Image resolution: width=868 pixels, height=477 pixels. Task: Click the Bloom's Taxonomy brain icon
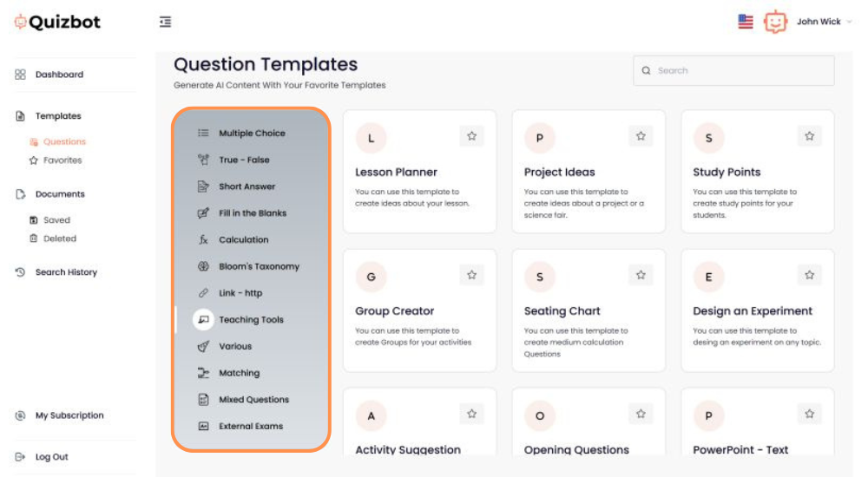[x=203, y=266]
